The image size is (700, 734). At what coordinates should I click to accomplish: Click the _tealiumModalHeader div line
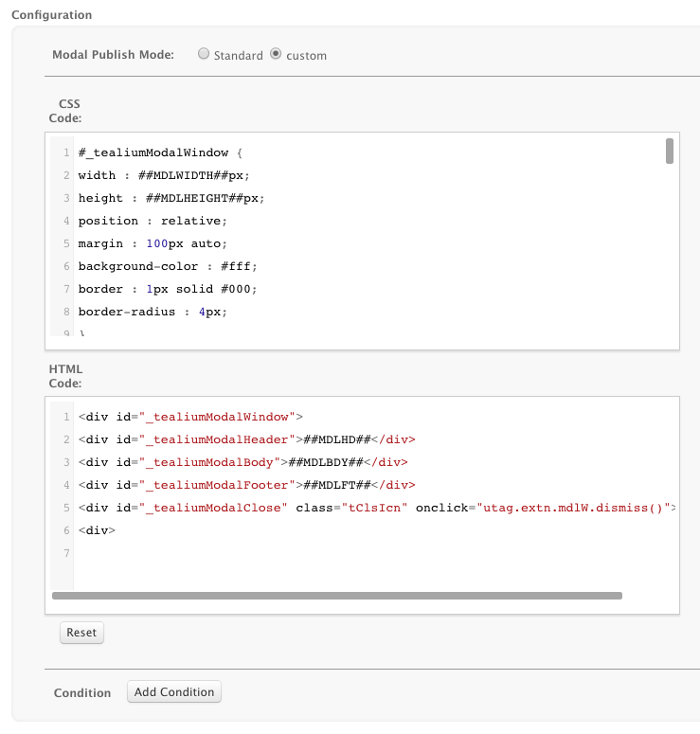pos(246,439)
